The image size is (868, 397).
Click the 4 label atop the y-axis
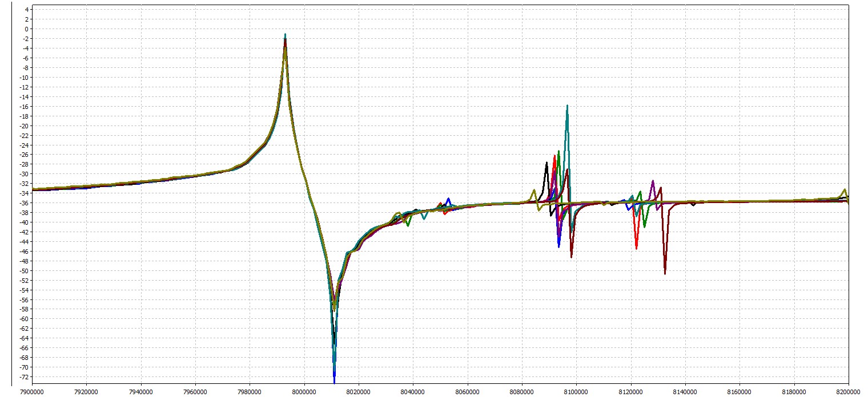(24, 10)
